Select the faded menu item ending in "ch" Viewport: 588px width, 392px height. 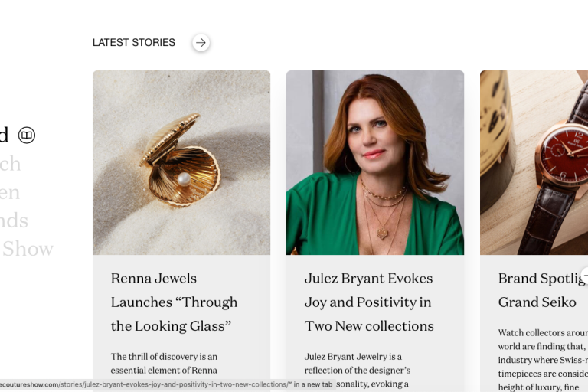pyautogui.click(x=11, y=164)
